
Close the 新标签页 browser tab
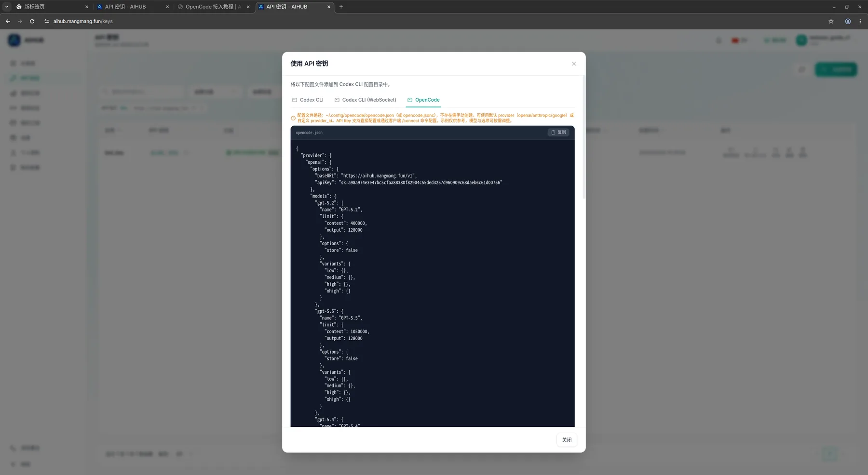[x=87, y=7]
